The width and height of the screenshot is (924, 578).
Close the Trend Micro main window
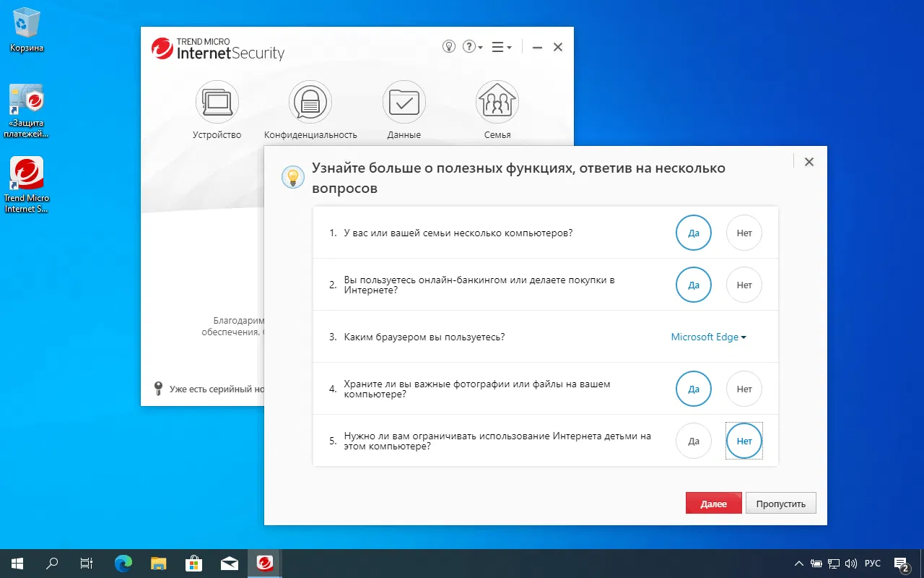coord(558,47)
